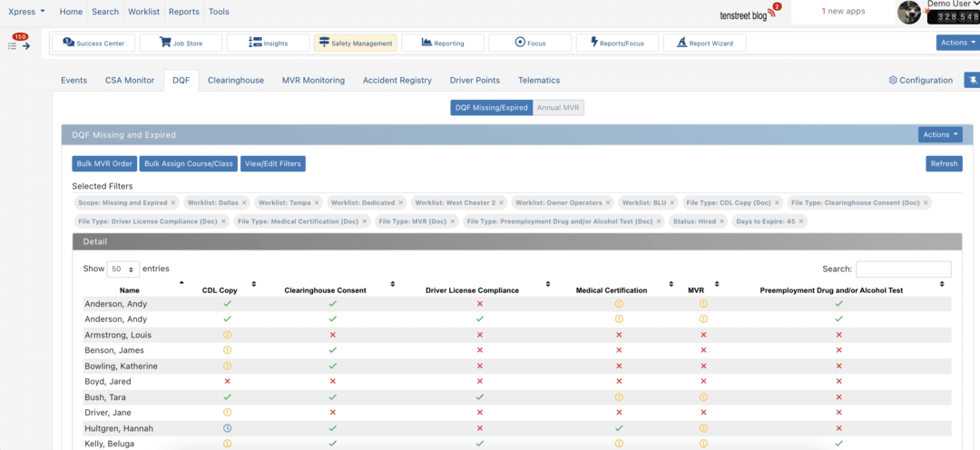Click the Bulk MVR Order button

click(x=104, y=163)
